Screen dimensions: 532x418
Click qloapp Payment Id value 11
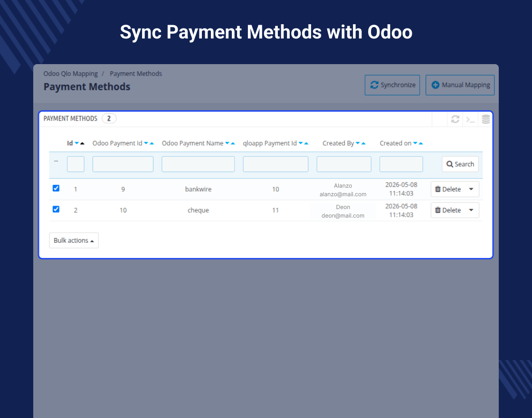(x=275, y=210)
